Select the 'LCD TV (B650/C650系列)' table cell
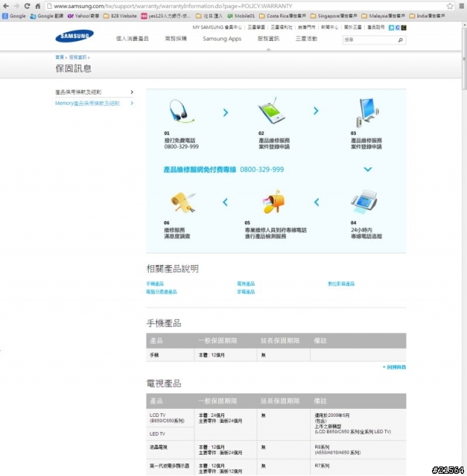This screenshot has height=476, width=467. (x=170, y=418)
